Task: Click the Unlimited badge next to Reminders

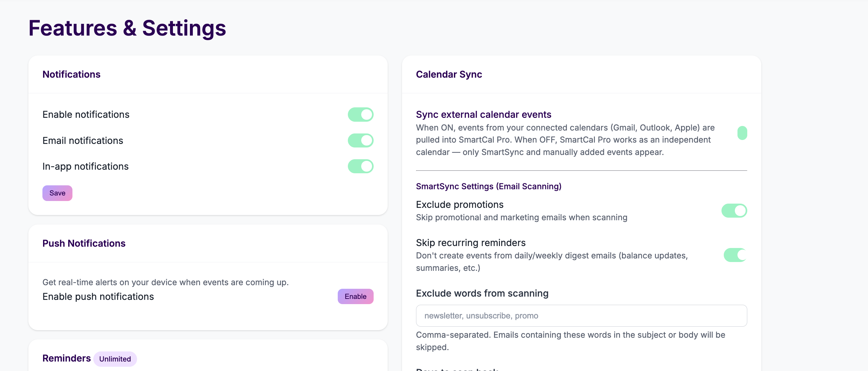Action: (115, 359)
